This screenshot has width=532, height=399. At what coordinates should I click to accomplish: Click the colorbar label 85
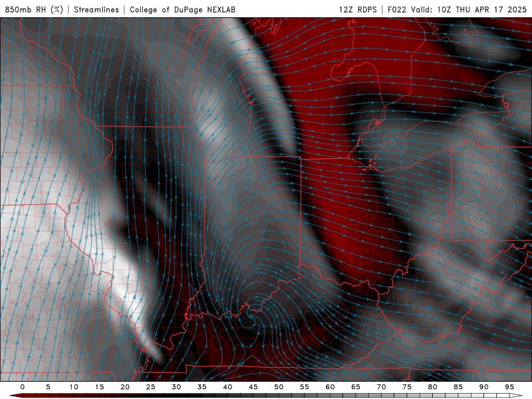pyautogui.click(x=458, y=387)
